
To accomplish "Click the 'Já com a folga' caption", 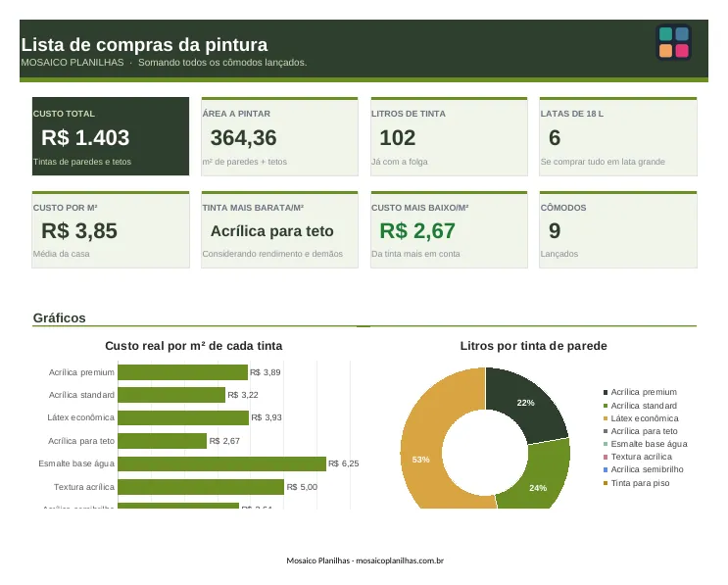I will click(400, 162).
